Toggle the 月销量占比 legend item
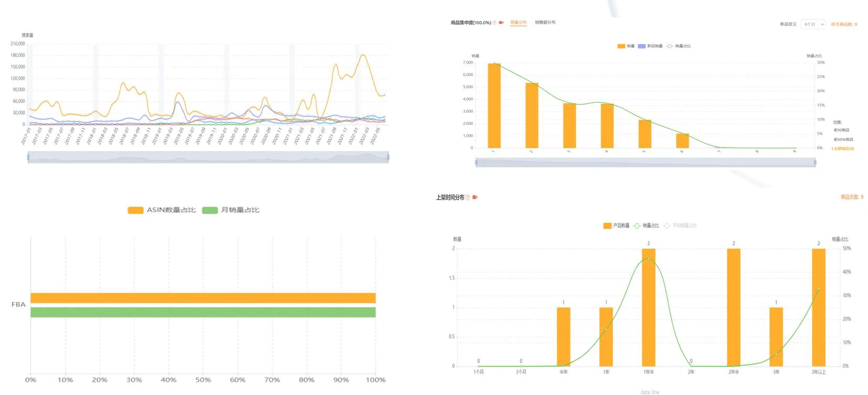Screen dimensions: 868x395 pos(230,210)
